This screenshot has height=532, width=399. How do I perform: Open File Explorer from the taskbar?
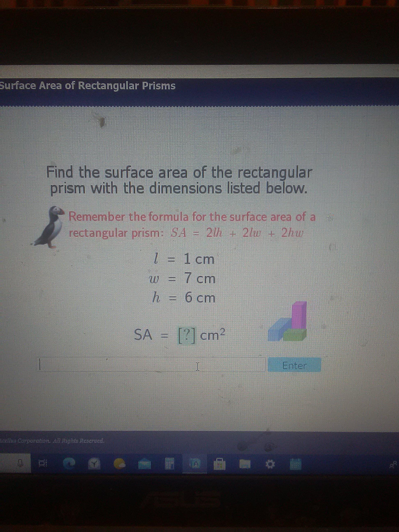[x=245, y=464]
